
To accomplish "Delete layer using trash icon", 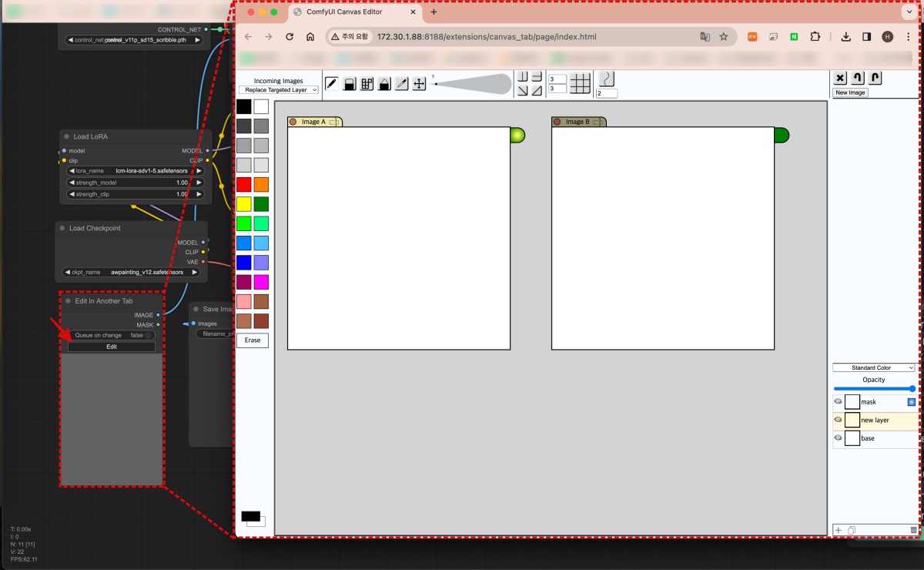I will coord(913,530).
